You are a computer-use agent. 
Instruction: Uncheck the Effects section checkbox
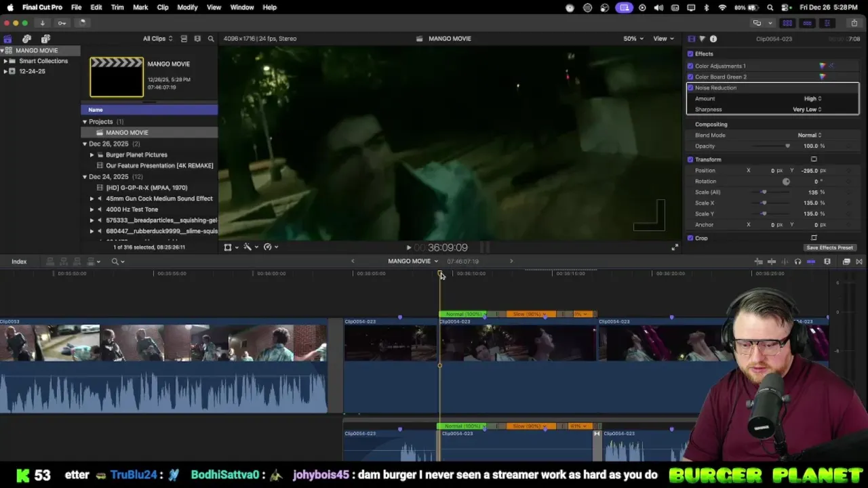tap(690, 54)
